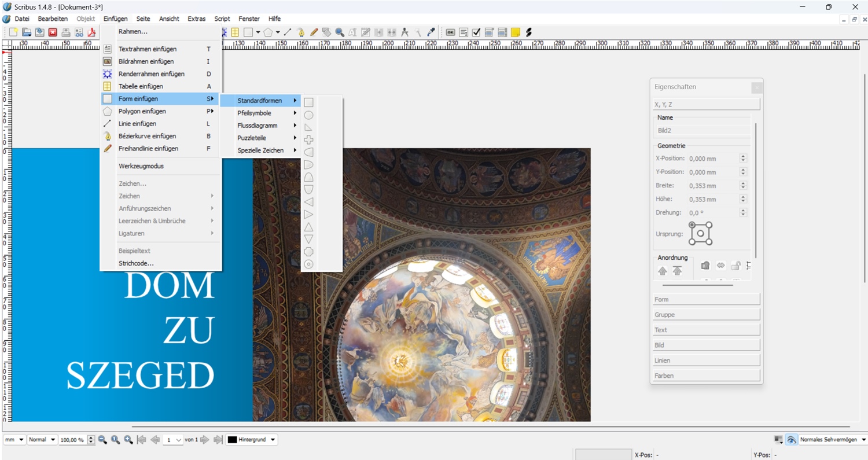
Task: Toggle the lock icon in Eigenschaften panel
Action: coord(735,266)
